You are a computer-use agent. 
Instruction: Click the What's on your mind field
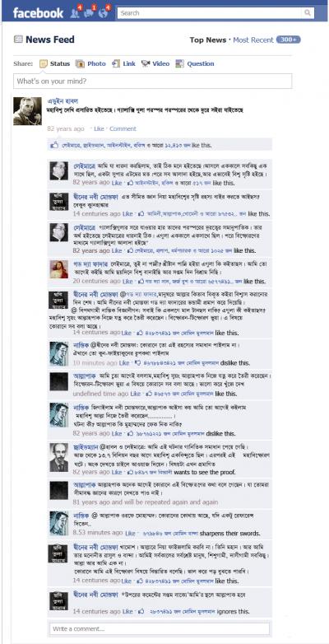[x=153, y=82]
